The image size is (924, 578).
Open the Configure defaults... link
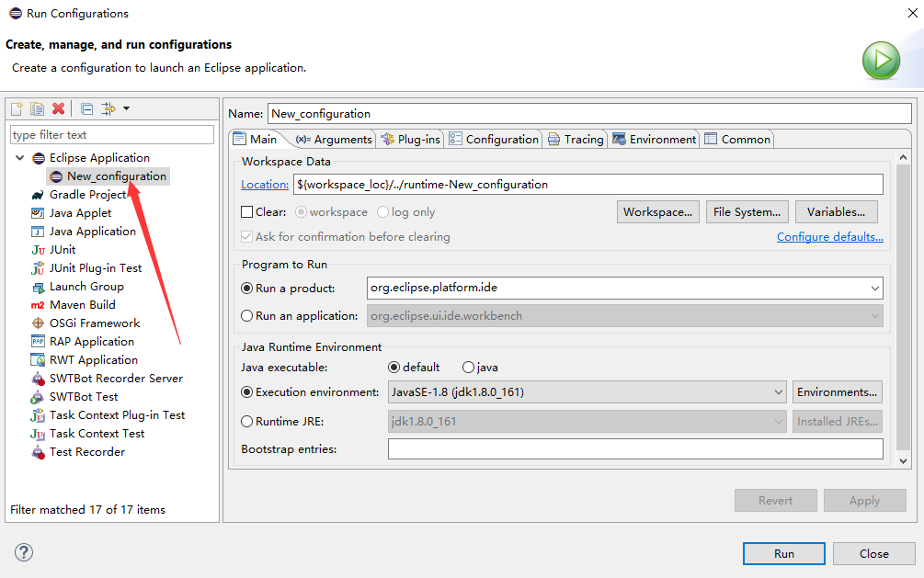[x=829, y=237]
